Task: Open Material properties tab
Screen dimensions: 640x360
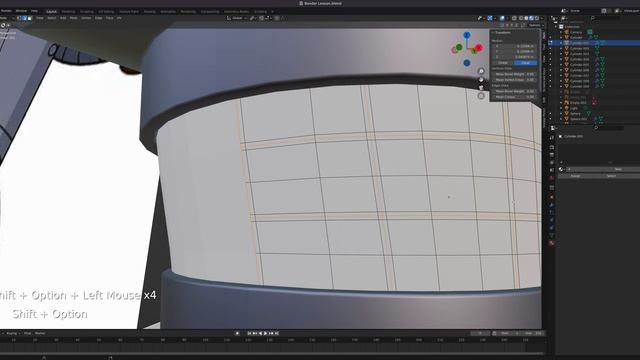Action: [552, 243]
